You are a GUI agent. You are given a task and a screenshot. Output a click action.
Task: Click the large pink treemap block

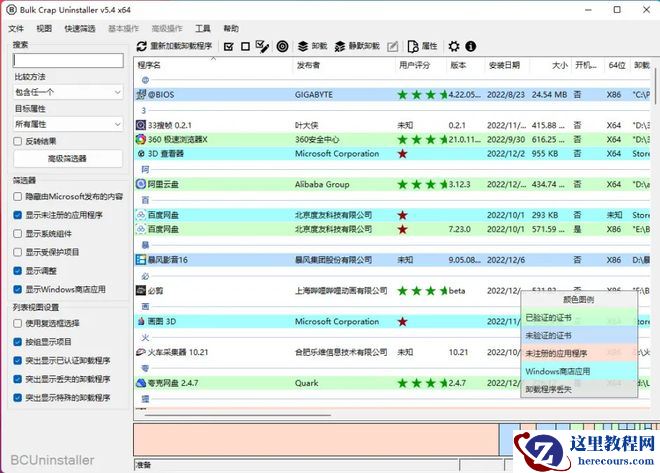pos(316,440)
